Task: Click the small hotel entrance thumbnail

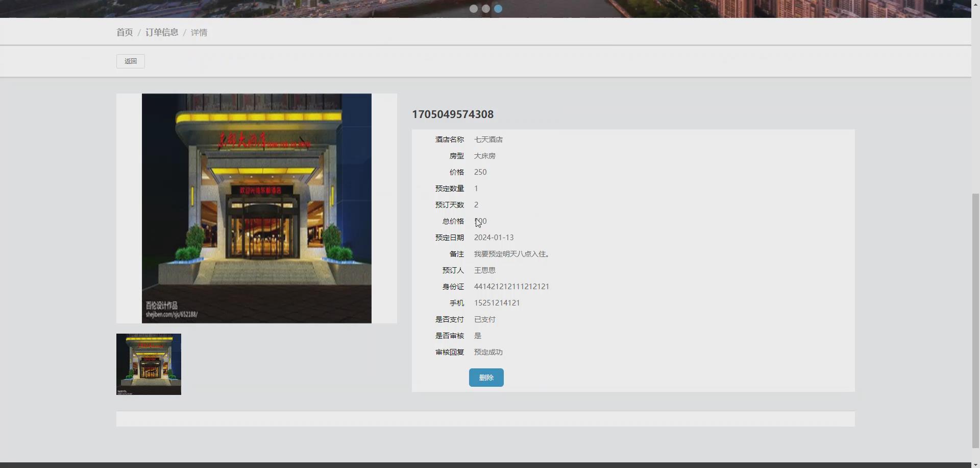Action: tap(148, 364)
